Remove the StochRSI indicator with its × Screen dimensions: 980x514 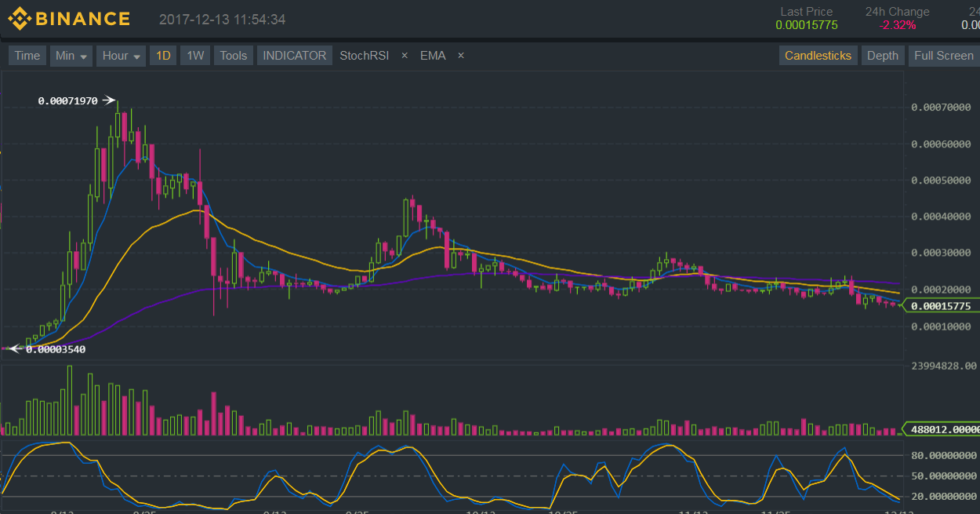pyautogui.click(x=405, y=56)
